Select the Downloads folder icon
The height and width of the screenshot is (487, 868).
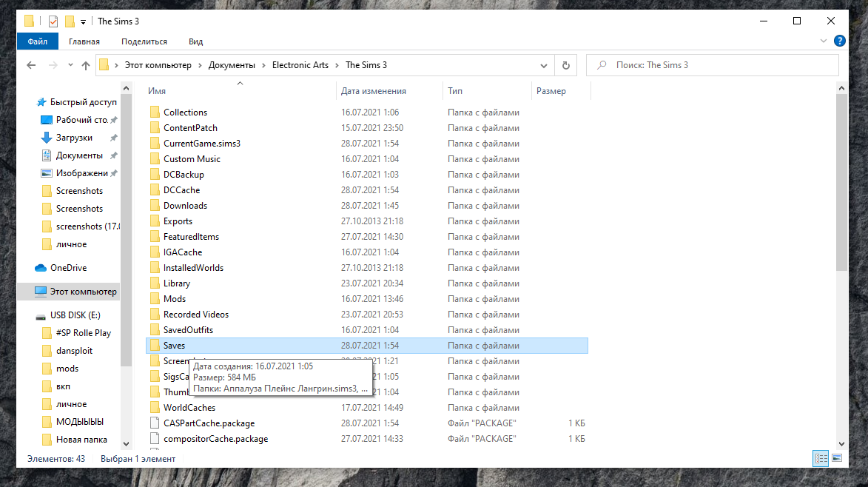click(x=155, y=205)
